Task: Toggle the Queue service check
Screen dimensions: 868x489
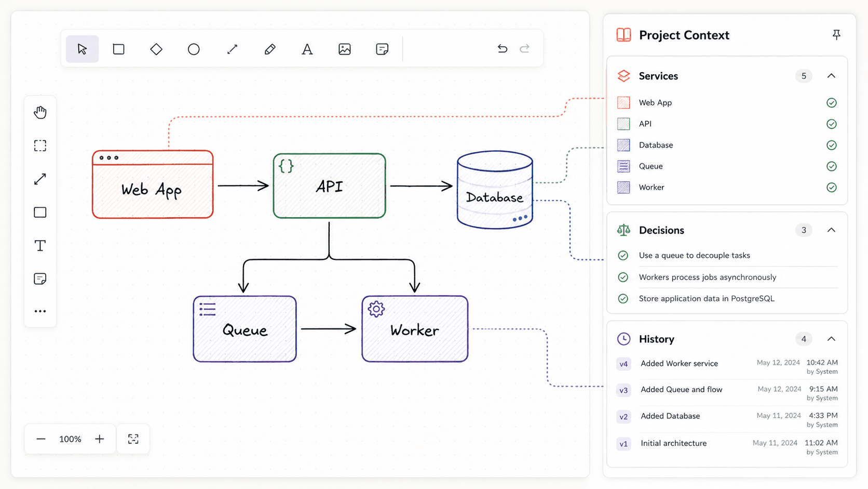Action: (831, 166)
